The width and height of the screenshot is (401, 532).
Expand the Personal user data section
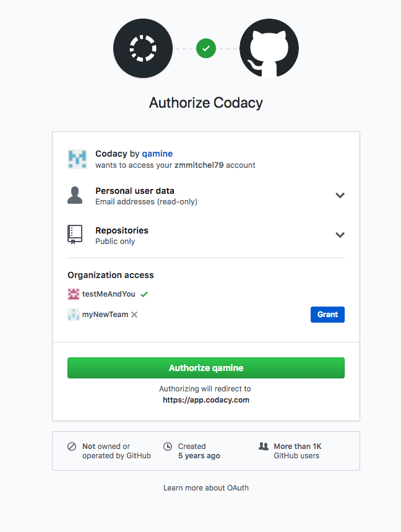click(x=340, y=196)
